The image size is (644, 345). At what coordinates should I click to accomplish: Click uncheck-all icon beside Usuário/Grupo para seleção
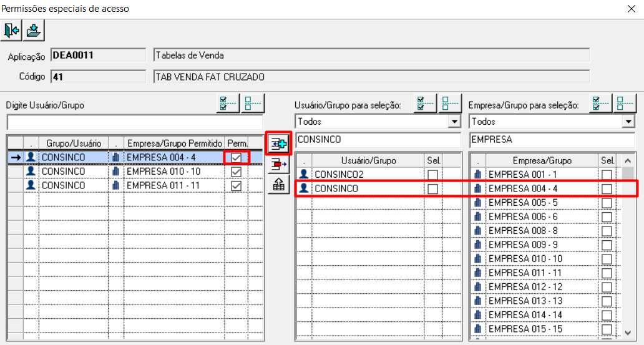(x=449, y=103)
